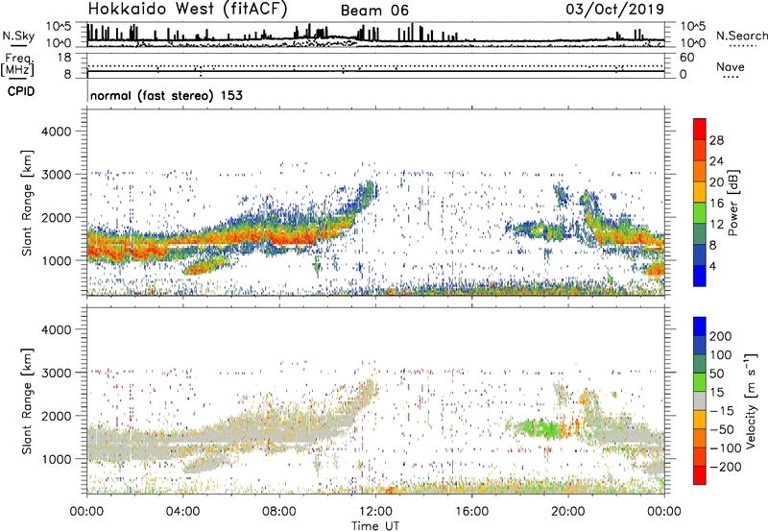Click the '18' tick on the frequency axis
This screenshot has height=532, width=768.
pos(64,58)
